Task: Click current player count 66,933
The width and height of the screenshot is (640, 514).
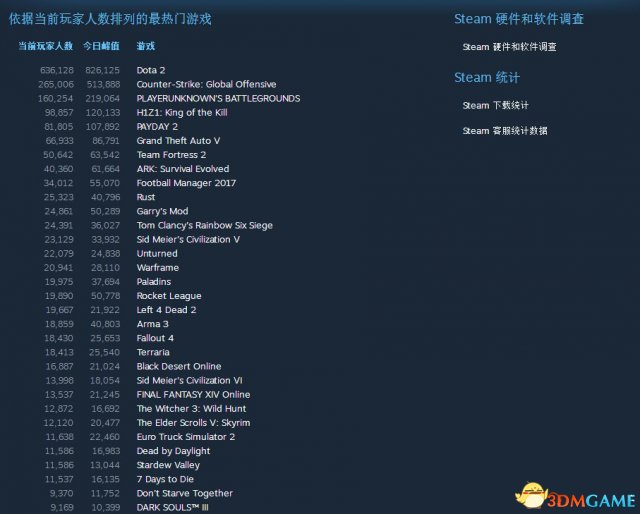Action: [x=60, y=140]
